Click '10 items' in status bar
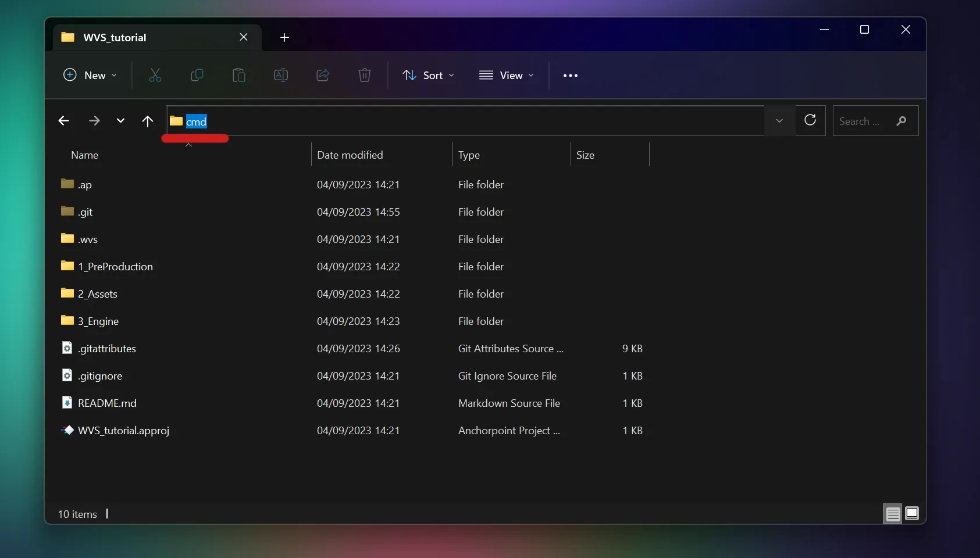Viewport: 980px width, 558px height. click(x=77, y=514)
